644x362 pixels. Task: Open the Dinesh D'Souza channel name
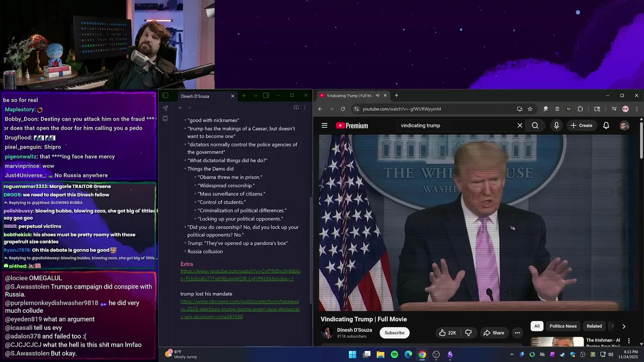pos(354,330)
